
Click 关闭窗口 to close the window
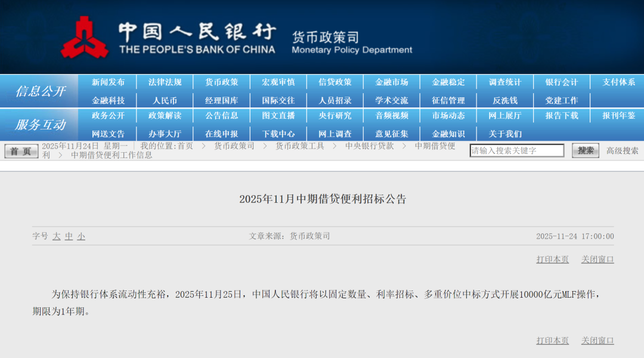pyautogui.click(x=599, y=259)
